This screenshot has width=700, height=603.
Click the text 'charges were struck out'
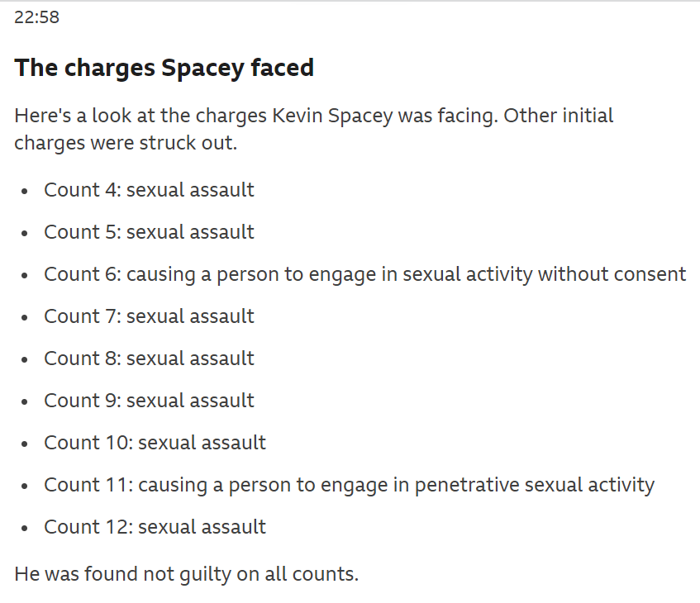pos(124,143)
